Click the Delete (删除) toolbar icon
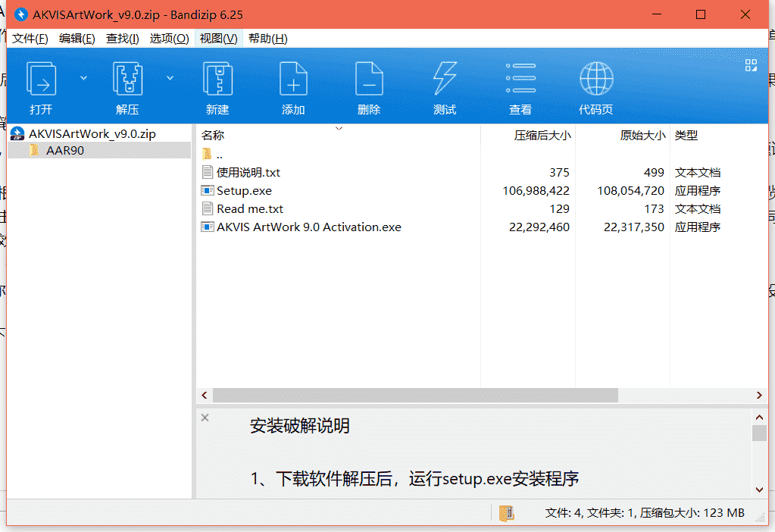 point(369,78)
